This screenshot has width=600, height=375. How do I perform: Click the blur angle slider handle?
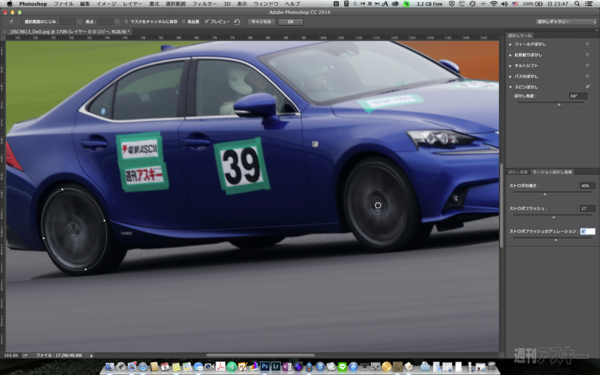(559, 104)
